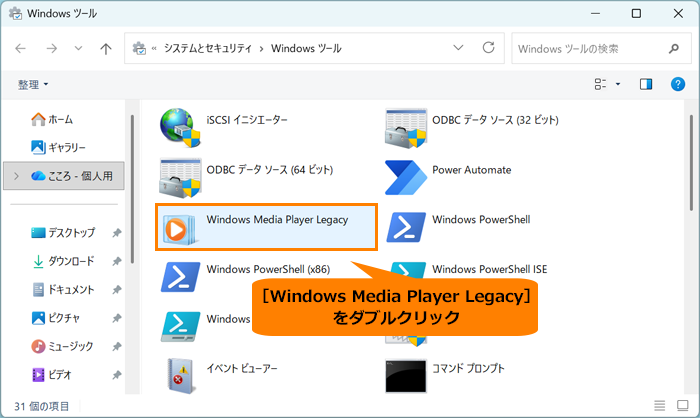Click pin icon next to ドキュメント
Screen dimensions: 700x418
(117, 290)
